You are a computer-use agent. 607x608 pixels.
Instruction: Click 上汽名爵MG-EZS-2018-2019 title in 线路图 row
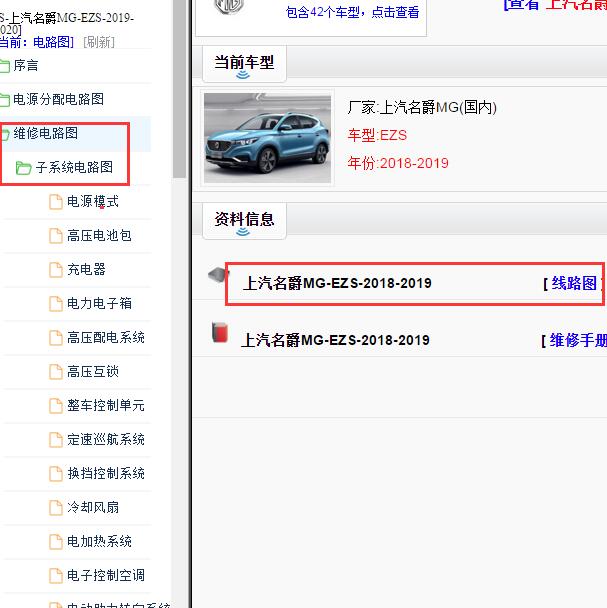pos(337,283)
